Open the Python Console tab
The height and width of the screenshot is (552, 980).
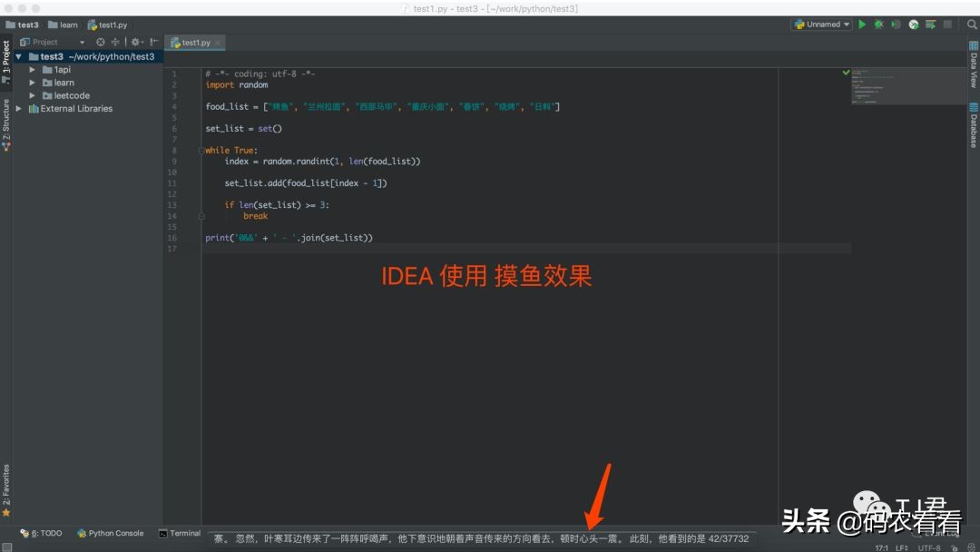(110, 534)
